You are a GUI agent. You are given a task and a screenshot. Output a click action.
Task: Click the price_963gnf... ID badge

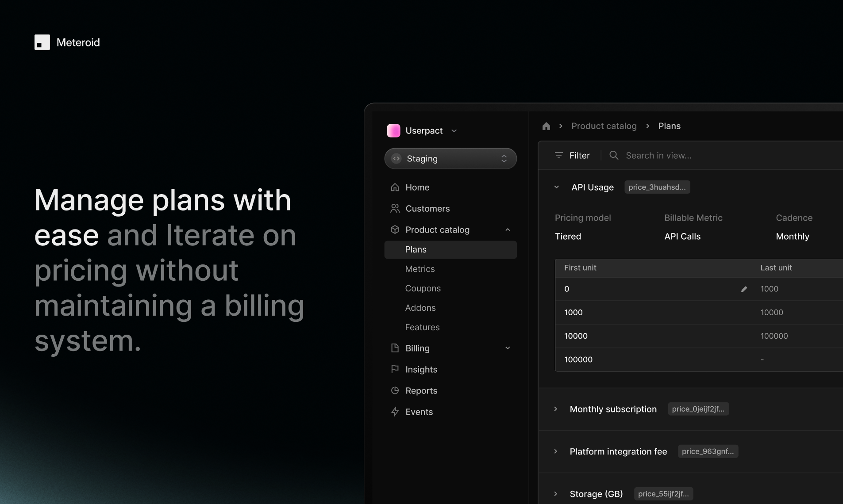708,451
